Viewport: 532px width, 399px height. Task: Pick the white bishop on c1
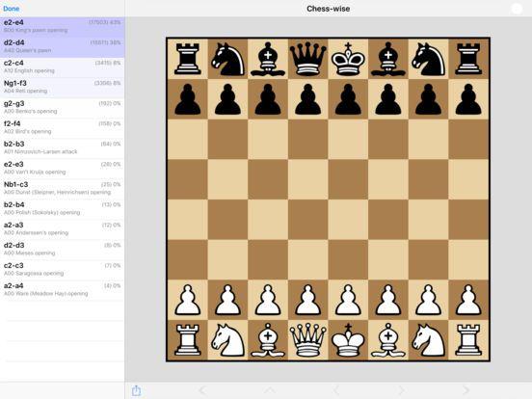268,340
